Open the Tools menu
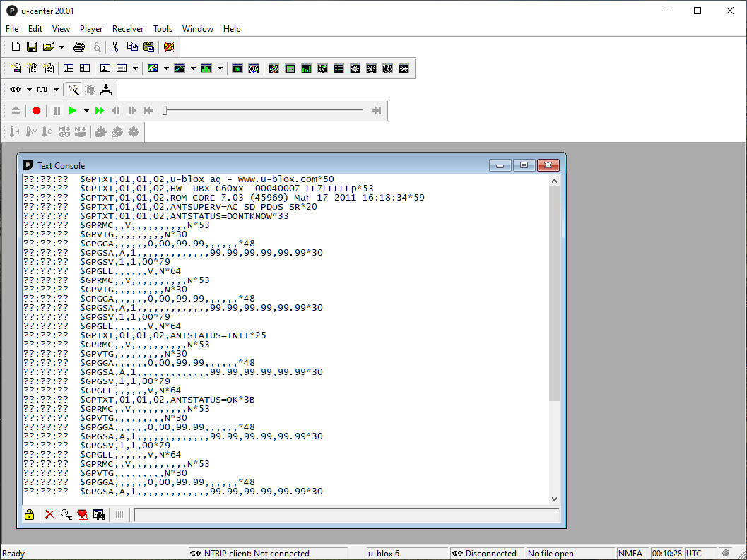Viewport: 747px width, 560px height. (163, 28)
